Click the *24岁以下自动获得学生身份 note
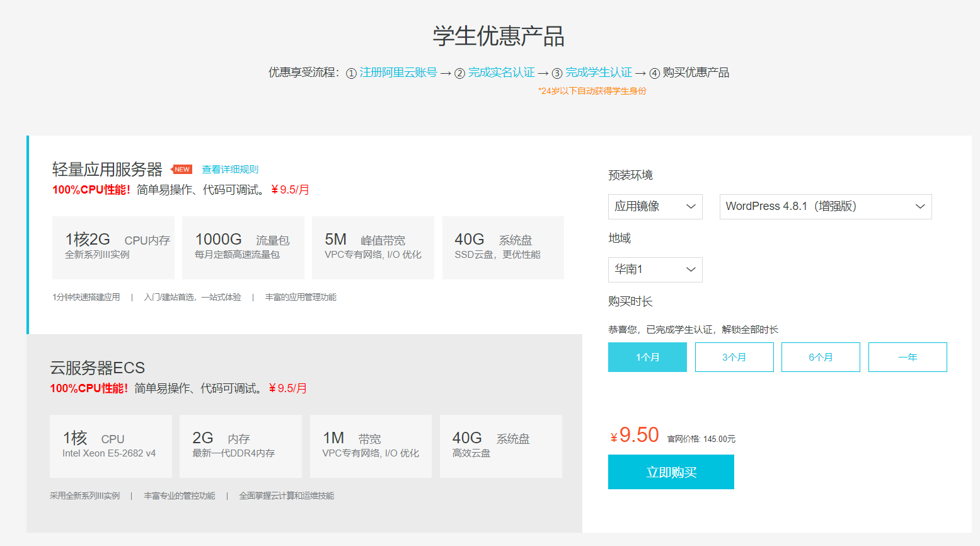The height and width of the screenshot is (546, 980). click(x=592, y=91)
